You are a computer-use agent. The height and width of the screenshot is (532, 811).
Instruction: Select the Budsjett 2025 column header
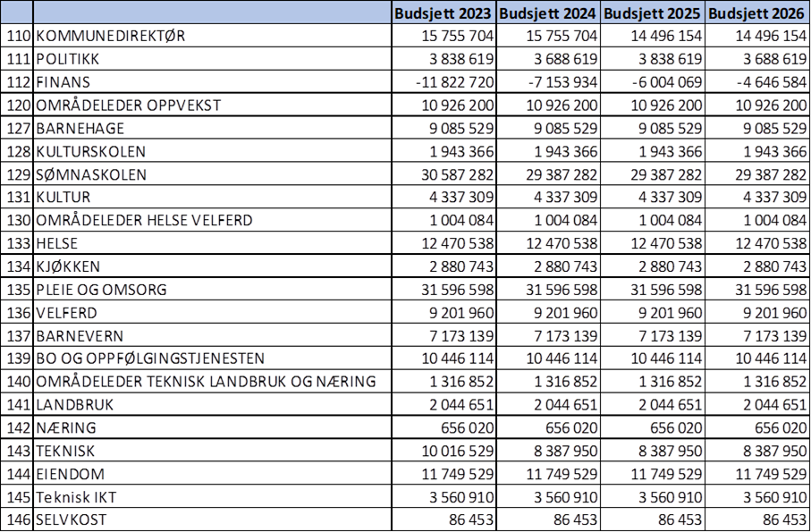pos(653,13)
